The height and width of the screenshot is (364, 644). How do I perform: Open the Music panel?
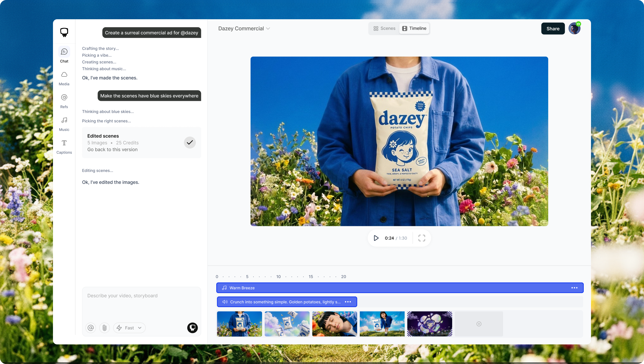coord(64,124)
